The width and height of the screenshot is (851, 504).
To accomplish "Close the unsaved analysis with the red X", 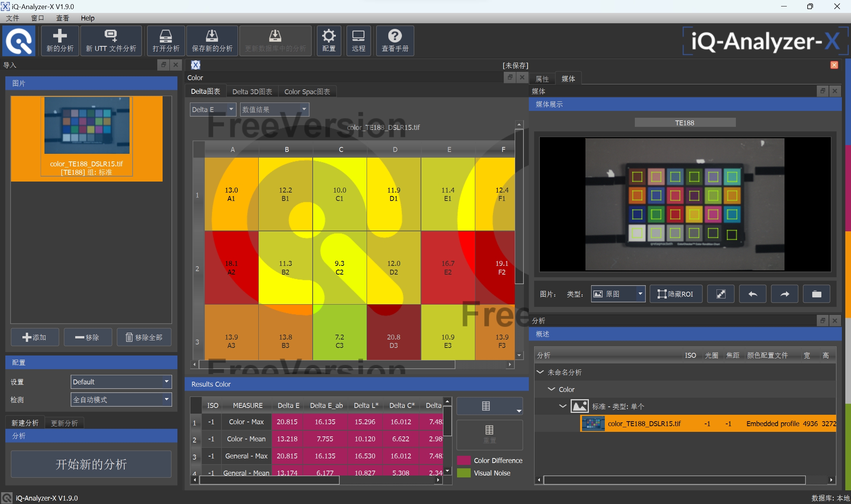I will tap(834, 65).
